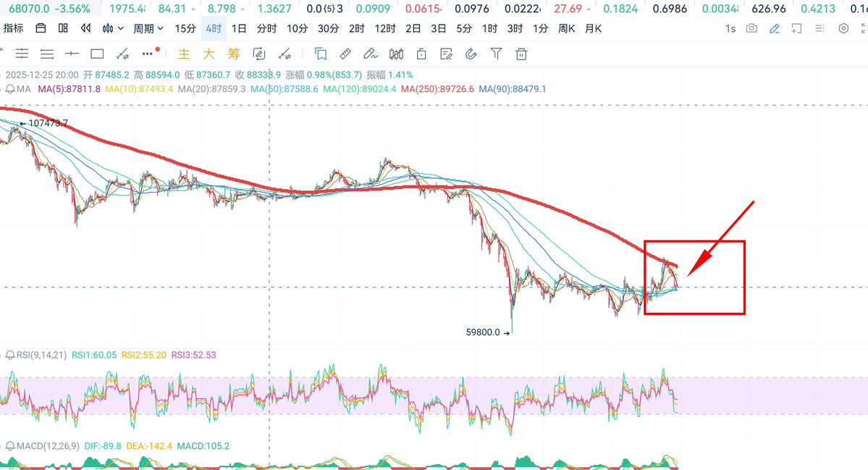Switch to the 30分 timeframe
868x470 pixels.
(x=328, y=28)
